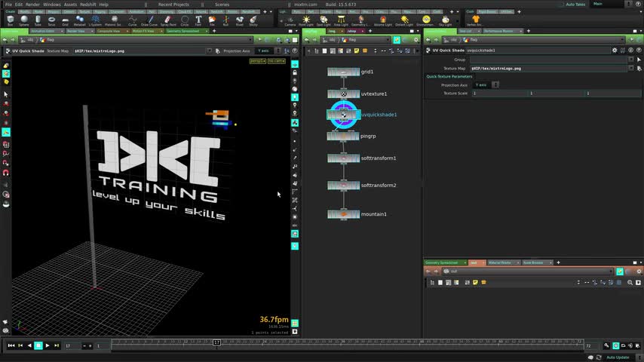Open the Windows menu
This screenshot has height=362, width=644.
[52, 5]
